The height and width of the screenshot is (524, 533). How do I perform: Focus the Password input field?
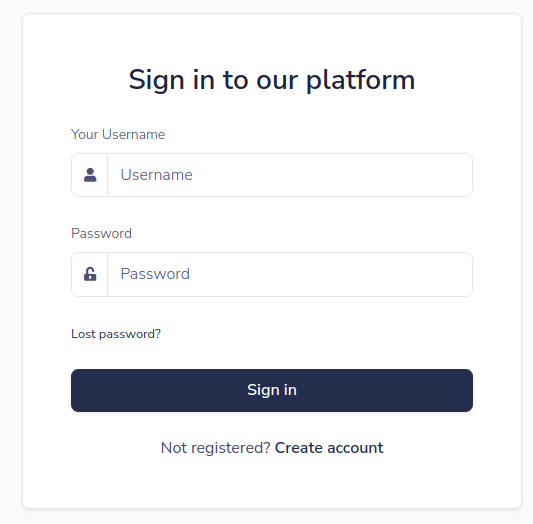click(290, 274)
